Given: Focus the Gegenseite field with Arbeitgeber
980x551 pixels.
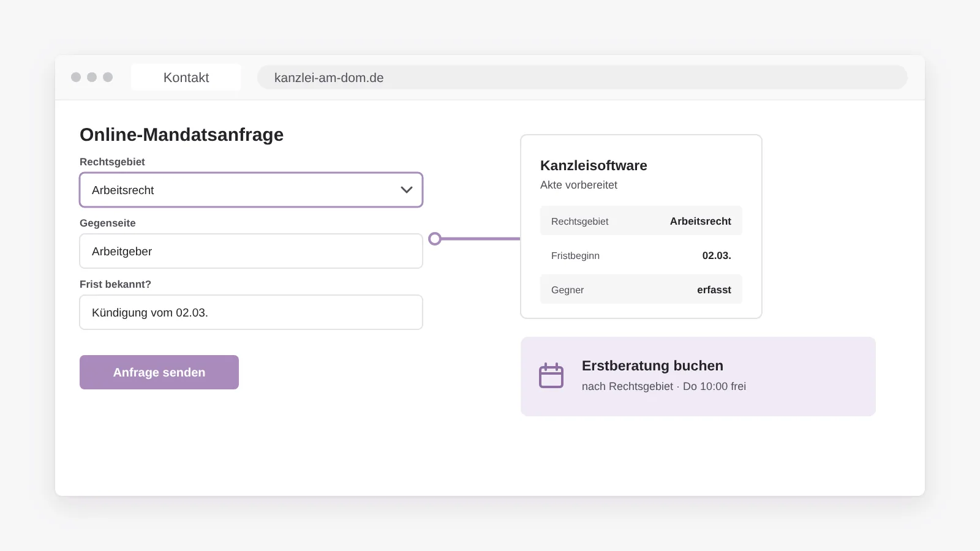Looking at the screenshot, I should [251, 251].
